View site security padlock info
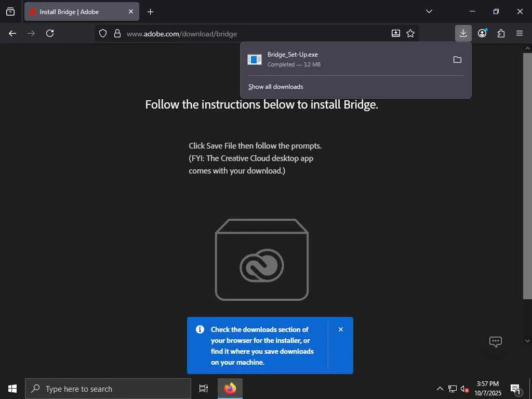The image size is (532, 399). [x=117, y=33]
